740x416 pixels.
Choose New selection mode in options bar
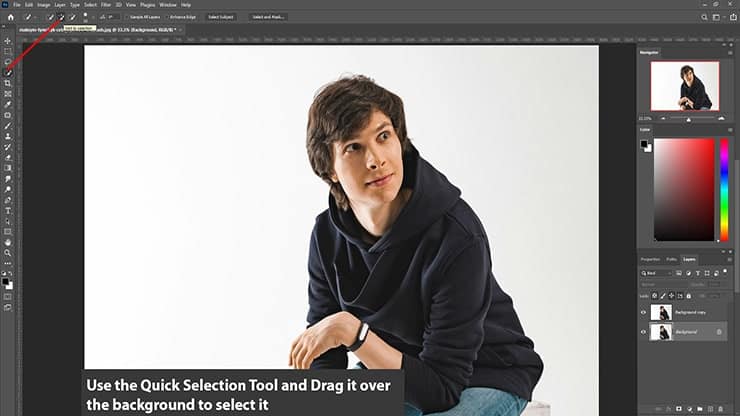click(x=50, y=17)
